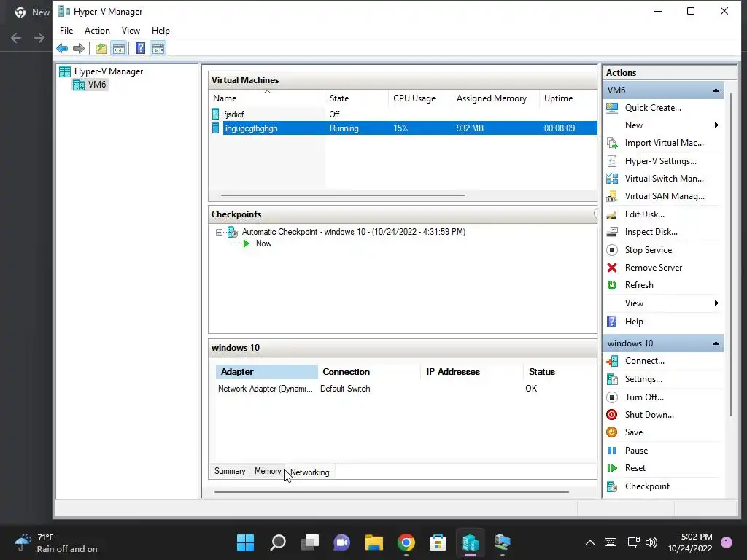Open Virtual Switch Manager action
Screen dimensions: 747x560
(664, 179)
